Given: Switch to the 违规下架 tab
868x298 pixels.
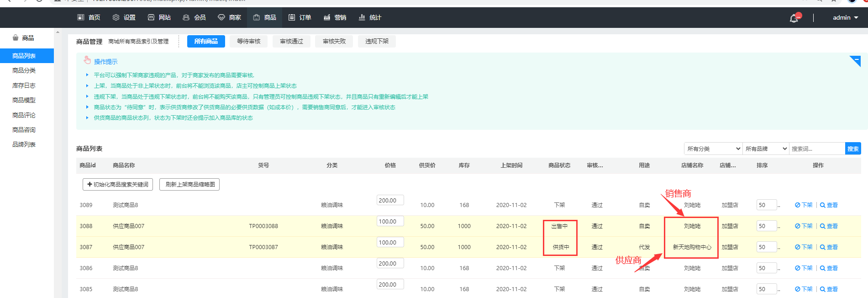Looking at the screenshot, I should (377, 42).
